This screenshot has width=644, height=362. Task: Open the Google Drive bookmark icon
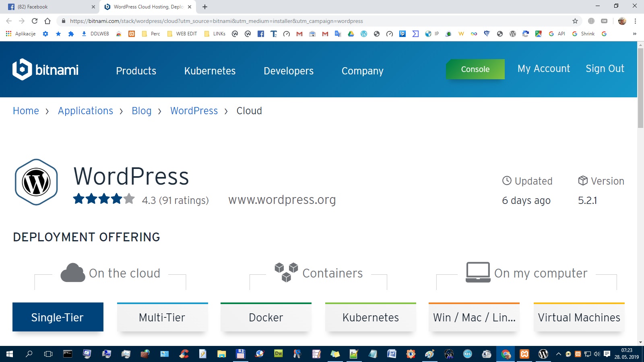point(351,34)
